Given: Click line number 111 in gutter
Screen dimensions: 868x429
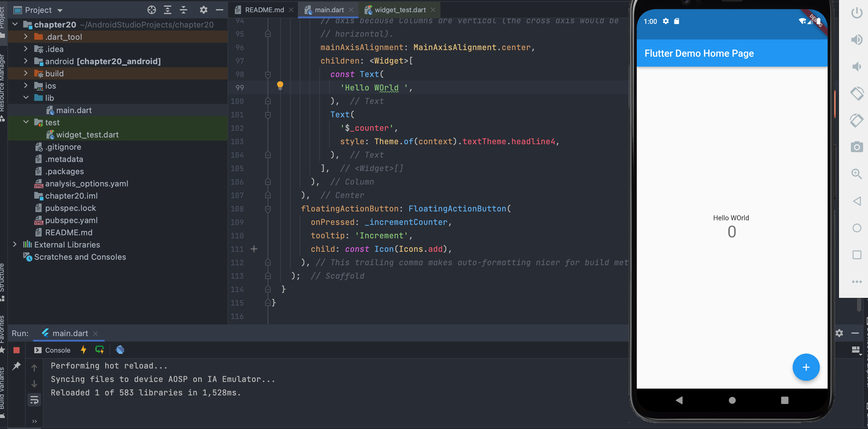Looking at the screenshot, I should (237, 249).
